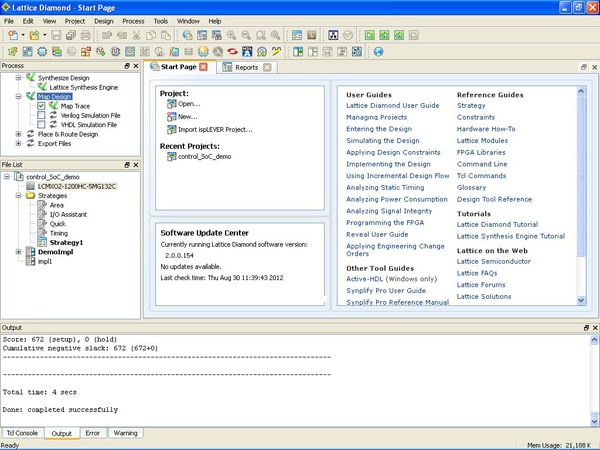Screen dimensions: 600x450
Task: Close the Start Page tab with red X
Action: 204,67
